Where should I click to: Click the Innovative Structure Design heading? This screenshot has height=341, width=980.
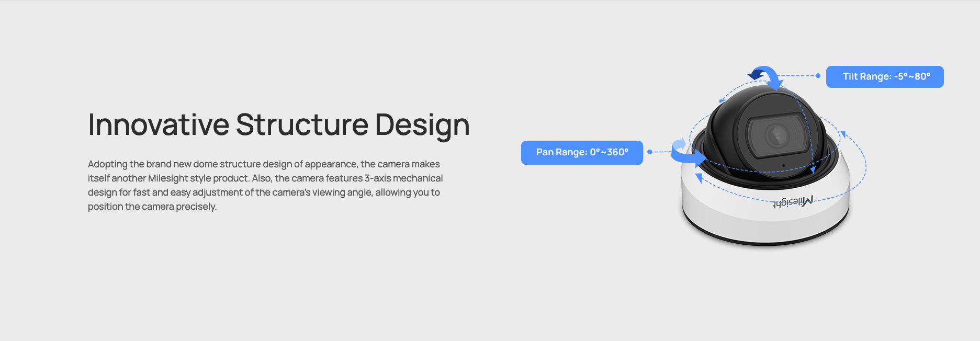click(279, 125)
